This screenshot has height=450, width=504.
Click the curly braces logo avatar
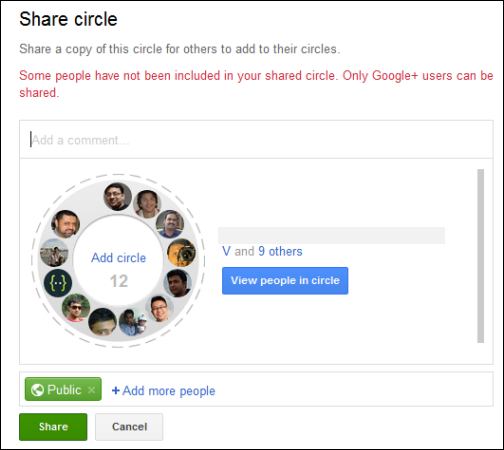coord(58,283)
